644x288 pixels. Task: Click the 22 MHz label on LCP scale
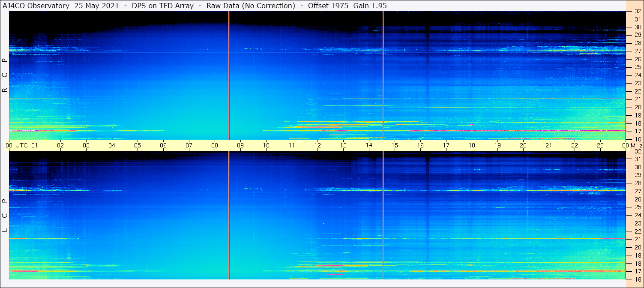point(637,231)
